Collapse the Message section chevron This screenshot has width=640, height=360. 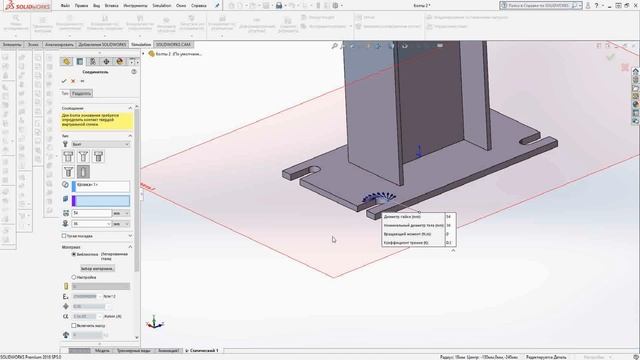[x=130, y=108]
